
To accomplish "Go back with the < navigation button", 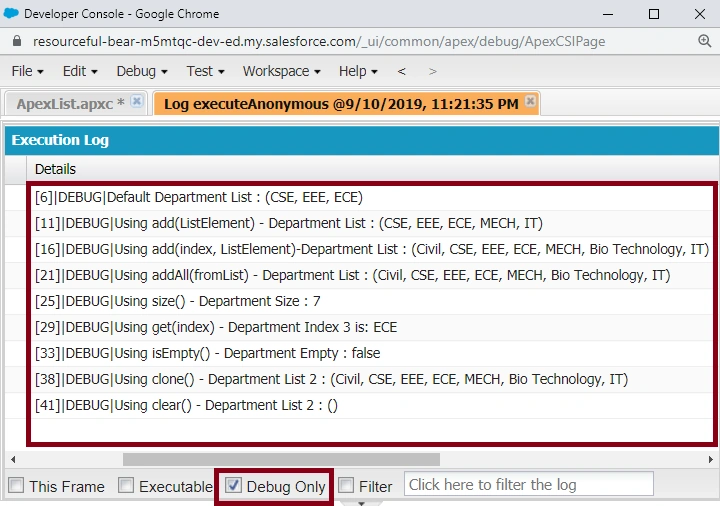I will pos(401,71).
